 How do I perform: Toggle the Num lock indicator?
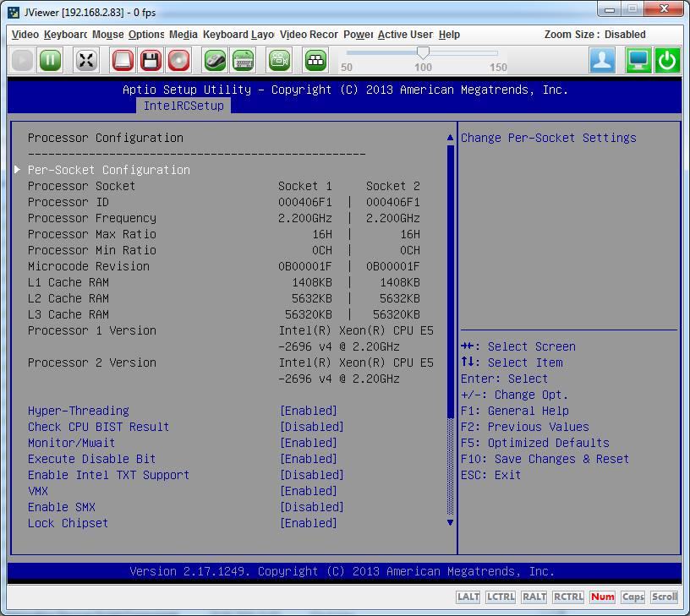[602, 597]
